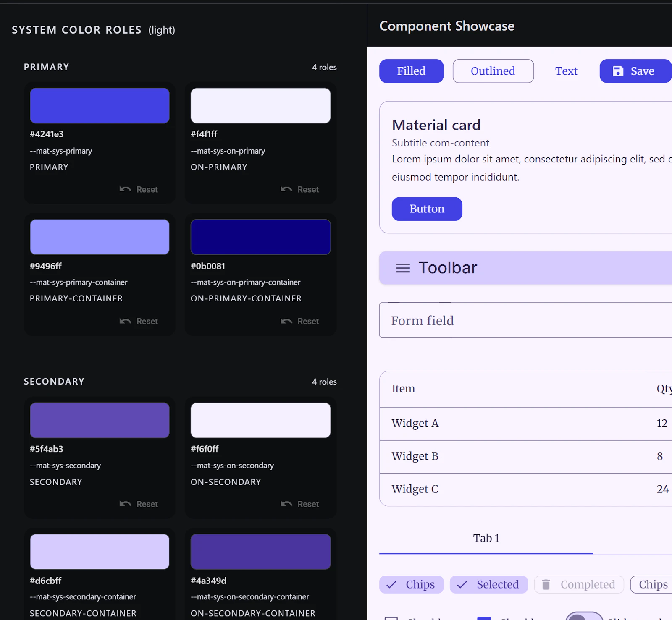This screenshot has height=620, width=672.
Task: Click the Reset undo icon for ON-PRIMARY-CONTAINER role
Action: pyautogui.click(x=286, y=321)
